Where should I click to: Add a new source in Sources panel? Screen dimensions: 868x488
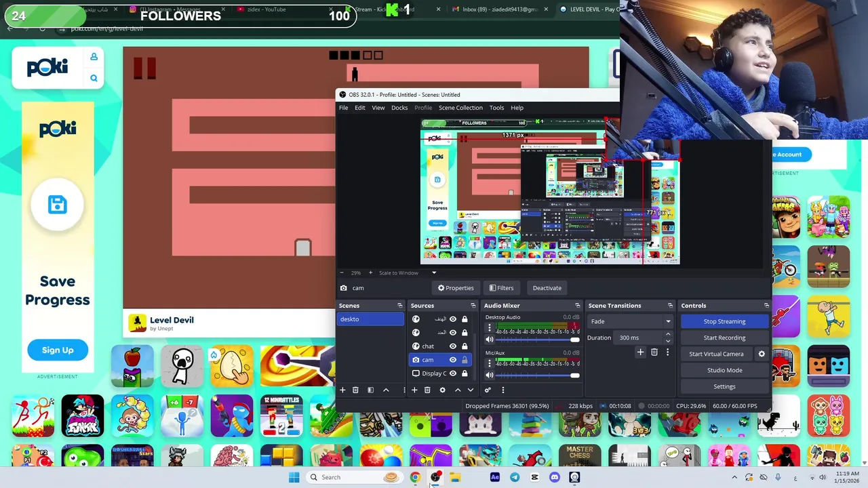414,390
